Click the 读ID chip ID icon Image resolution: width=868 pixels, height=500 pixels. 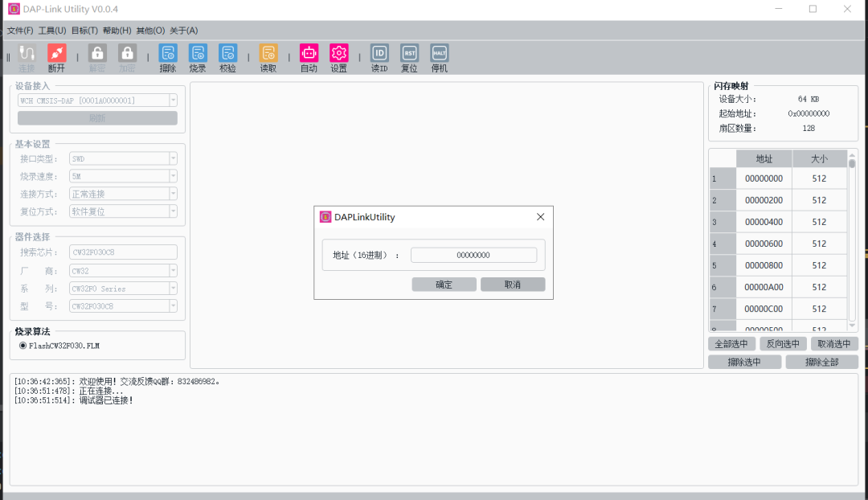click(379, 55)
